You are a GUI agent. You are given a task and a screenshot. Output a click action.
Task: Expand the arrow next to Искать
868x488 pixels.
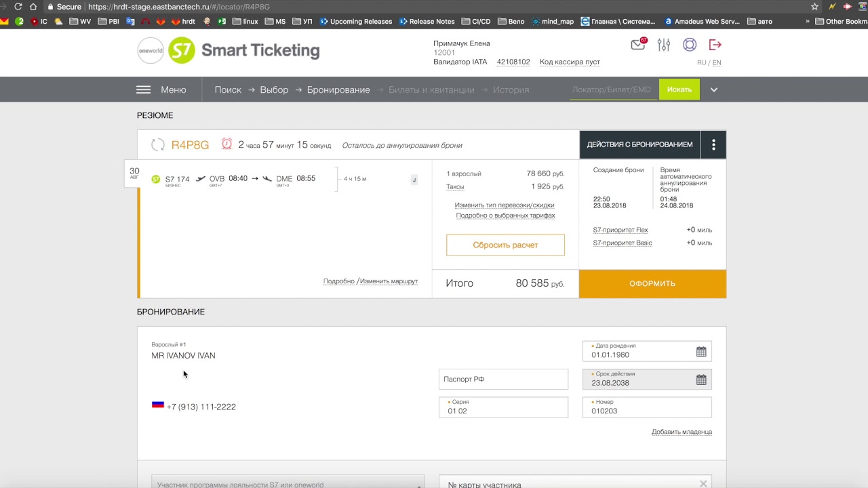(x=713, y=89)
